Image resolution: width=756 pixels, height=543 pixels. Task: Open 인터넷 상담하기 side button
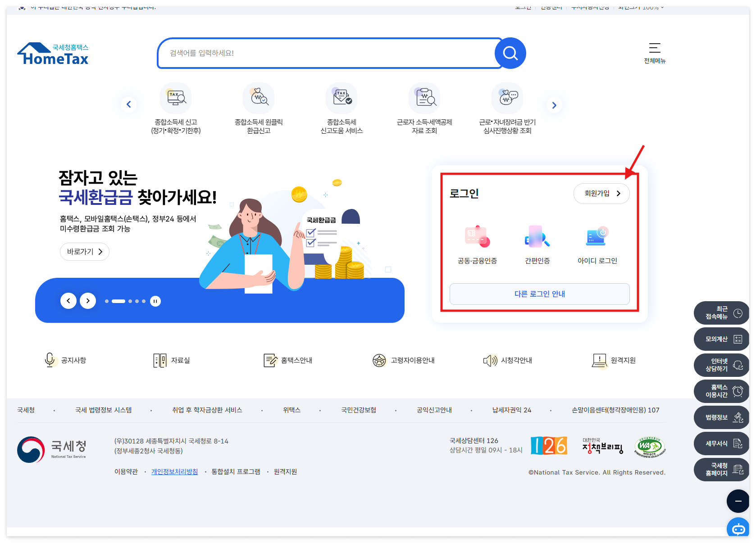coord(722,365)
